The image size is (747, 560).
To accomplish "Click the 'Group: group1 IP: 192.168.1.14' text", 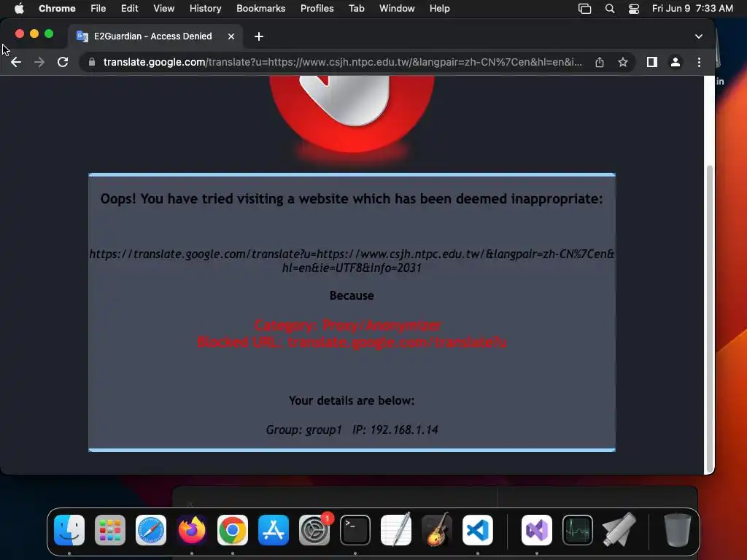I will 352,429.
